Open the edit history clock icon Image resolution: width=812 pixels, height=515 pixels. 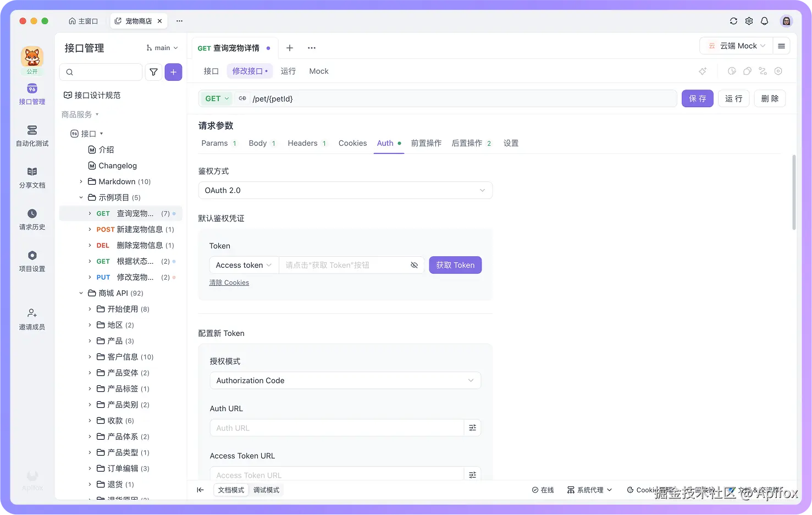(x=731, y=71)
